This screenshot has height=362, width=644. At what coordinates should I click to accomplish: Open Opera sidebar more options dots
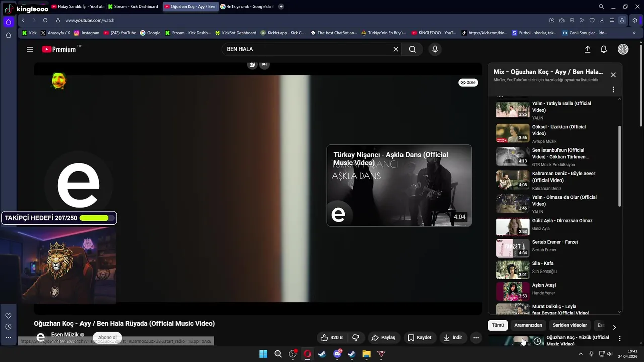(x=8, y=338)
